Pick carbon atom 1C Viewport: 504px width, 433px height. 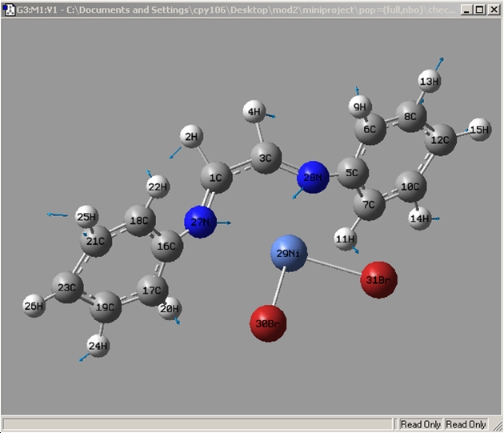tap(216, 178)
